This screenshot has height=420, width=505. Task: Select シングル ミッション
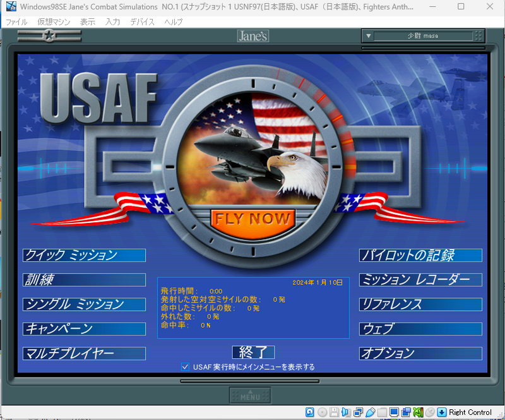pos(84,304)
